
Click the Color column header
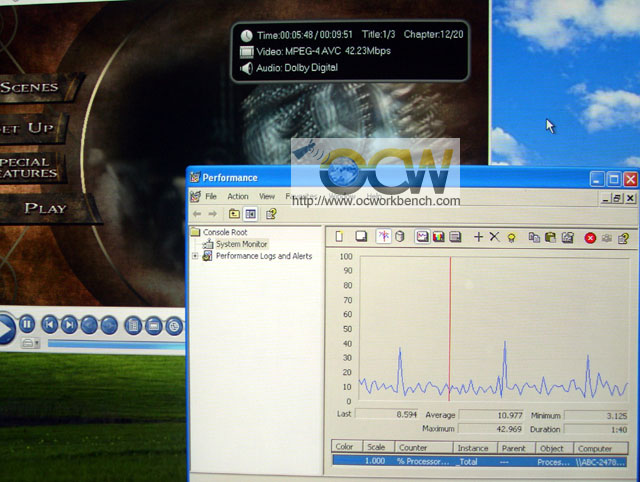[347, 447]
